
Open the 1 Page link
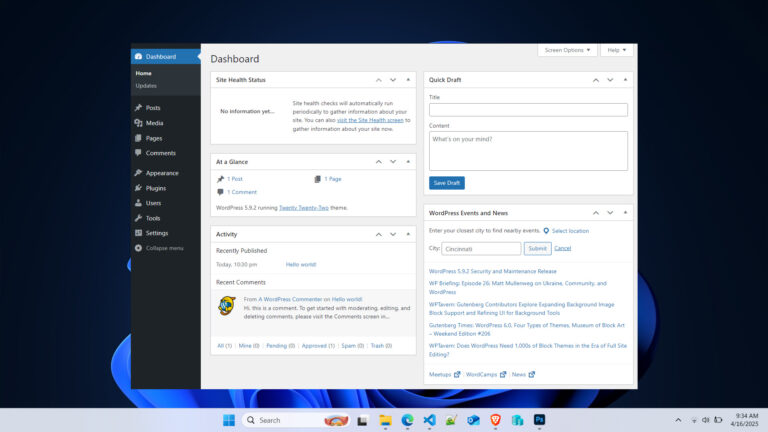pyautogui.click(x=333, y=179)
